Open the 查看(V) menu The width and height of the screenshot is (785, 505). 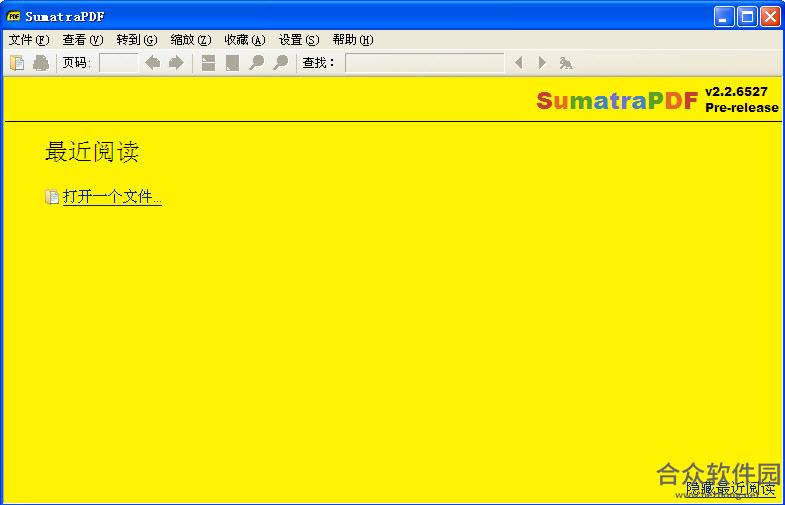coord(83,40)
